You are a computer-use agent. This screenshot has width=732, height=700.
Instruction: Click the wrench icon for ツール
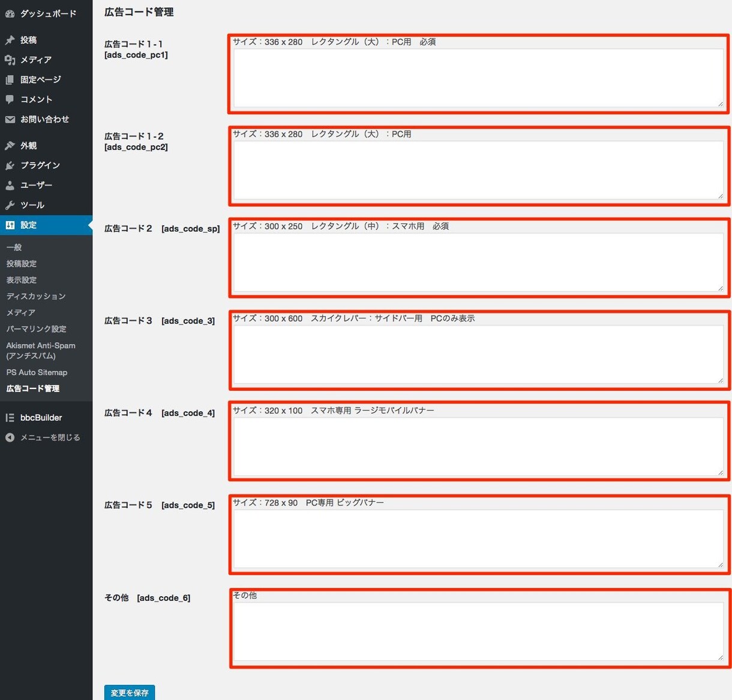(x=10, y=205)
